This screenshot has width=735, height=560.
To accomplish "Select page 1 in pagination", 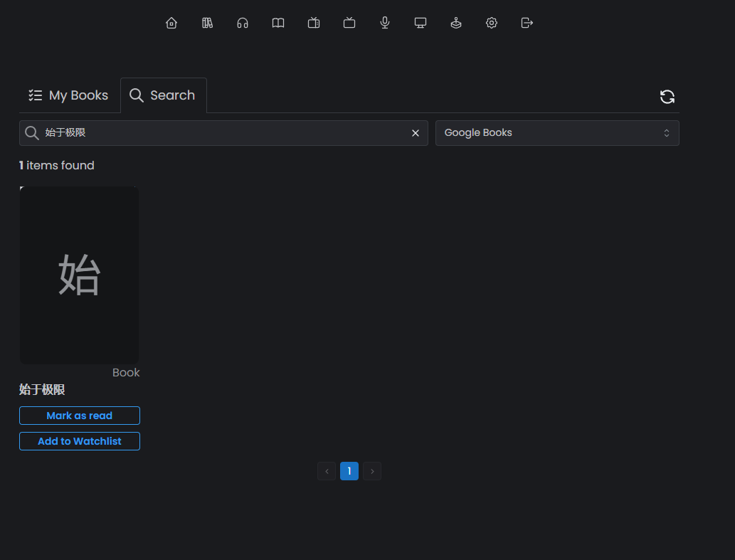I will [349, 471].
